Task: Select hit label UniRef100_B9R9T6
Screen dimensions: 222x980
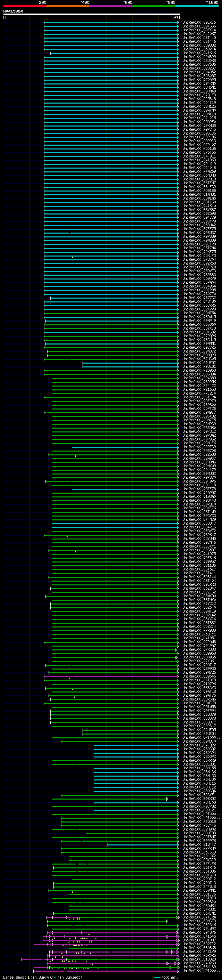Action: click(199, 840)
